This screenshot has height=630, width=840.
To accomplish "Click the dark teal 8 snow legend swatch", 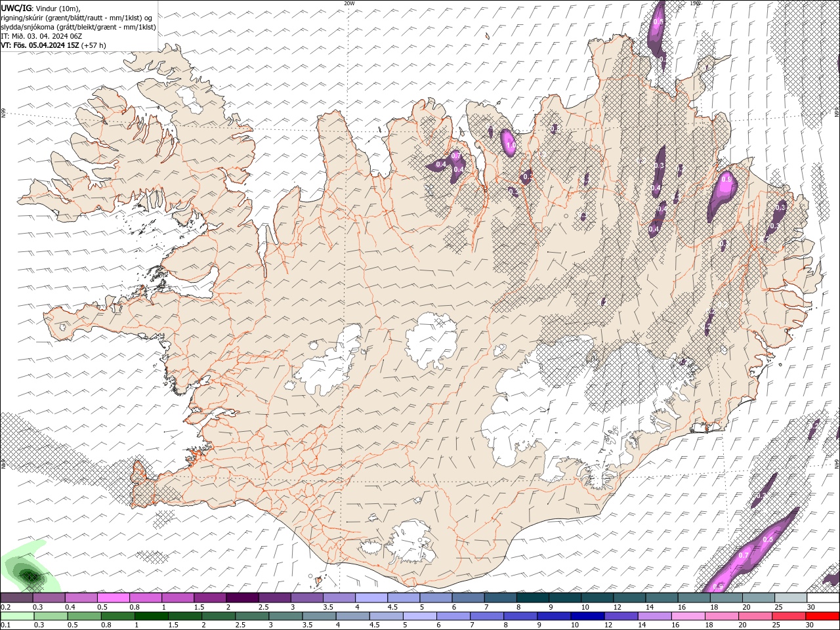I will pos(532,598).
